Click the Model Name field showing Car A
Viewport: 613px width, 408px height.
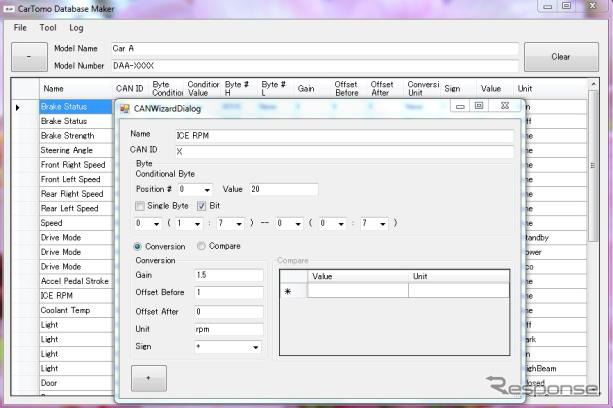click(x=315, y=48)
